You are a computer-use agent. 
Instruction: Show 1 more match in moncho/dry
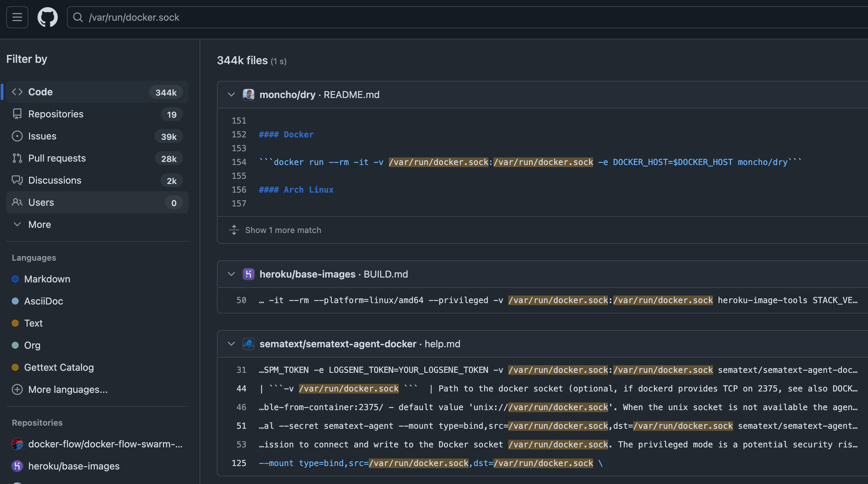tap(283, 230)
